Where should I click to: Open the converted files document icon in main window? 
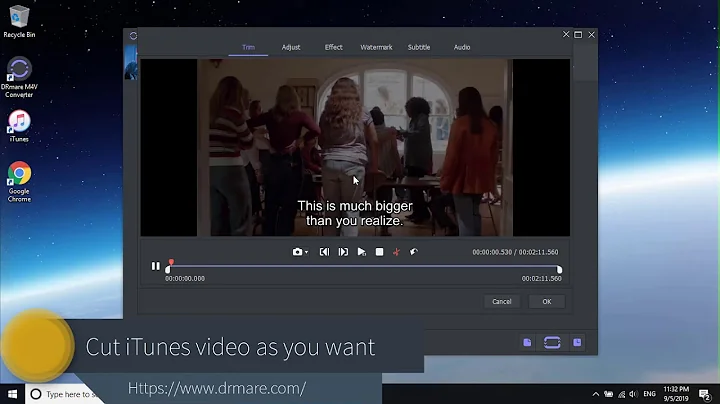pos(527,342)
